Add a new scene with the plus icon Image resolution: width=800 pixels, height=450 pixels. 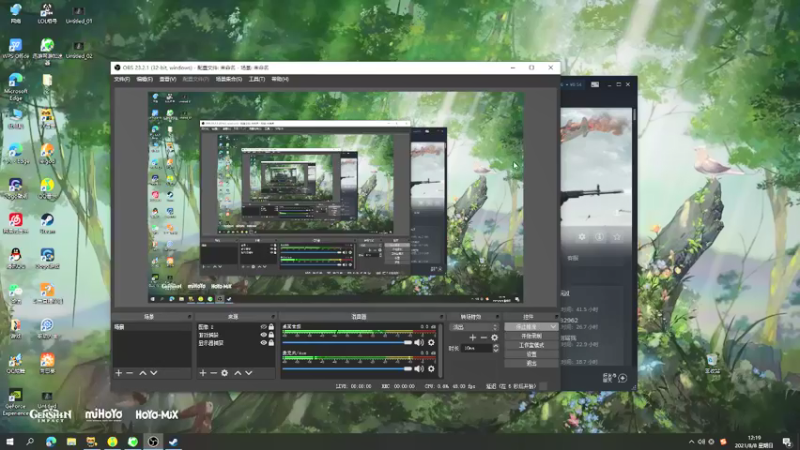tap(118, 373)
